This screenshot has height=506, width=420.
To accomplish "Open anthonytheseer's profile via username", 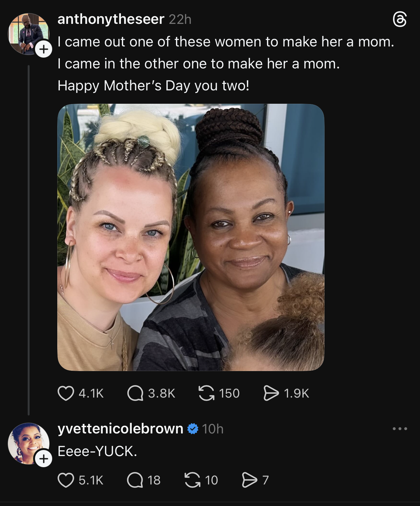I will tap(111, 19).
